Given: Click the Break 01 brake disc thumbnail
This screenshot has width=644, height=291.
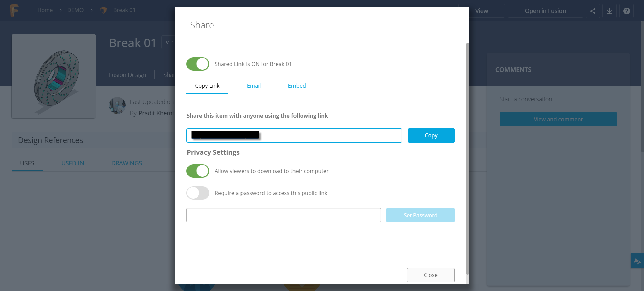Looking at the screenshot, I should tap(54, 76).
